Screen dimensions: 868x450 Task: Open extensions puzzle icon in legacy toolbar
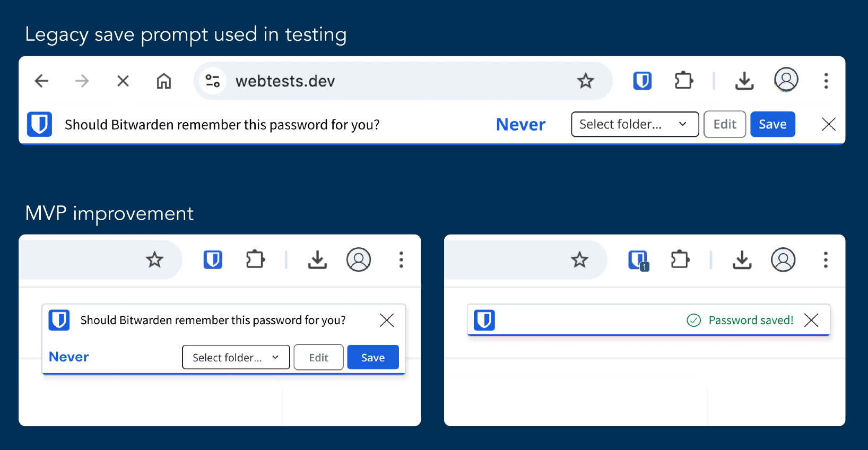[683, 81]
